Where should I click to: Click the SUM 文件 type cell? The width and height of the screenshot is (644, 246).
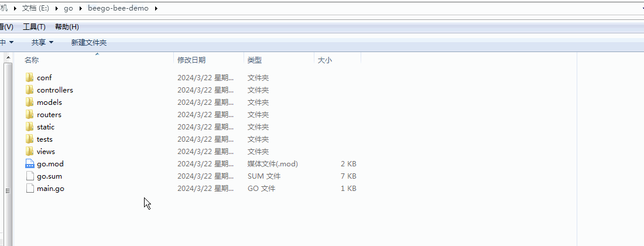pos(264,176)
